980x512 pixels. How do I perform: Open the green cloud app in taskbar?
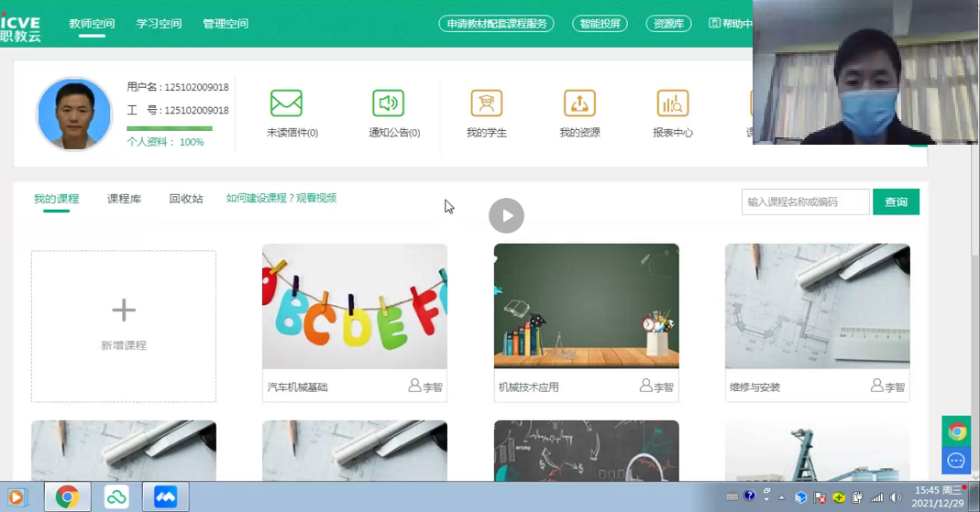116,496
